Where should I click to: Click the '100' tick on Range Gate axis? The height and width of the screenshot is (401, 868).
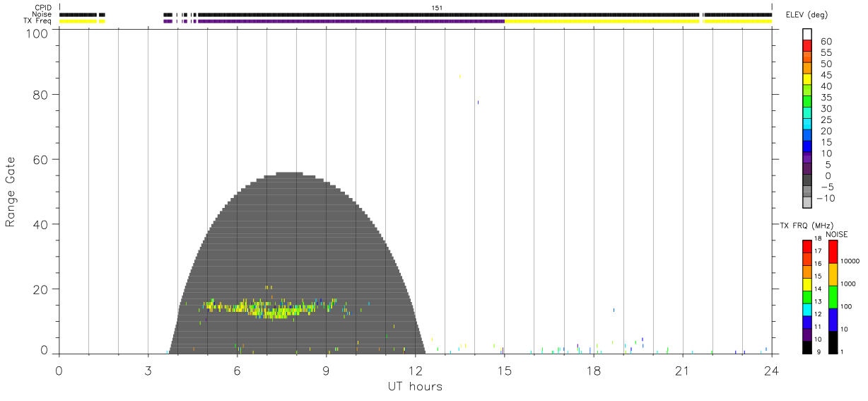coord(38,33)
